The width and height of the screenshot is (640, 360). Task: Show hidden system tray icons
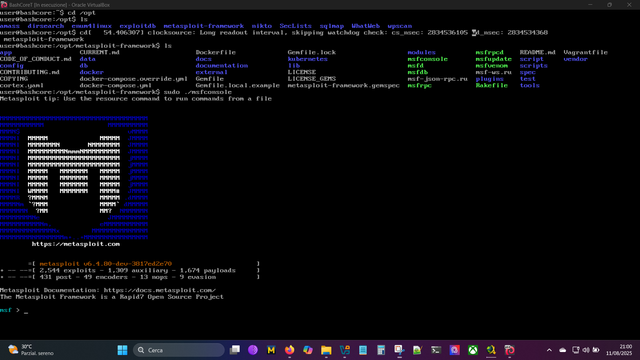(x=549, y=350)
